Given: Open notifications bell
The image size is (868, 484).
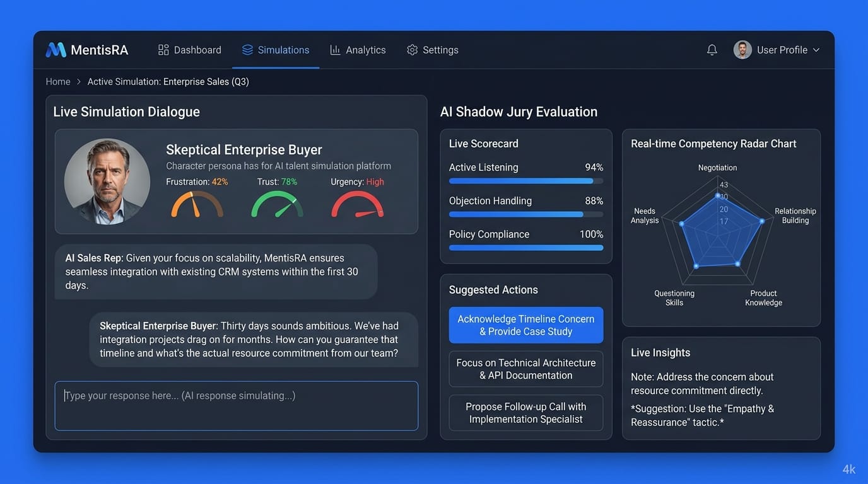Looking at the screenshot, I should pyautogui.click(x=712, y=50).
